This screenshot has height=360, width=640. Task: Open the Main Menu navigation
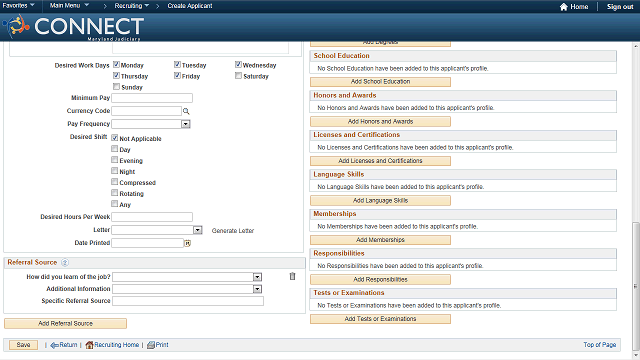click(69, 6)
